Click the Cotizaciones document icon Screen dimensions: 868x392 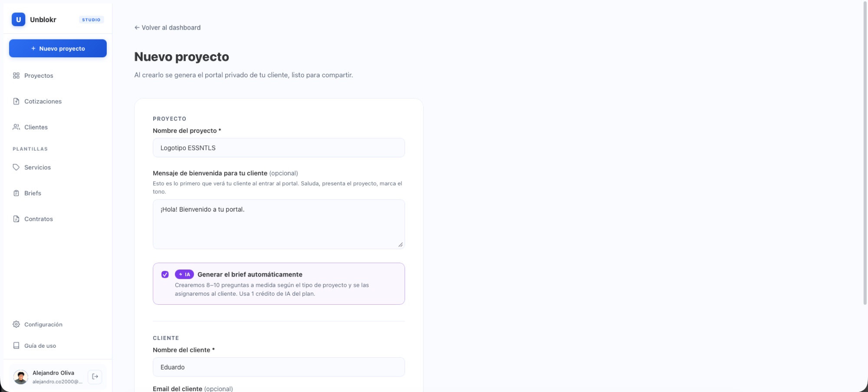(x=16, y=101)
